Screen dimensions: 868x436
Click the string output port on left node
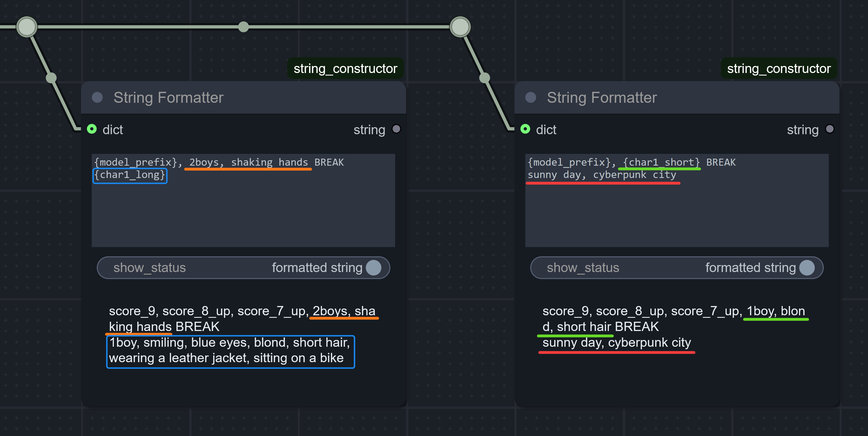pyautogui.click(x=396, y=129)
